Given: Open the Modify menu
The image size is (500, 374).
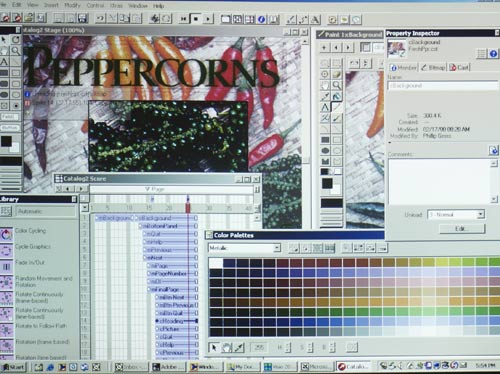Looking at the screenshot, I should [x=72, y=5].
